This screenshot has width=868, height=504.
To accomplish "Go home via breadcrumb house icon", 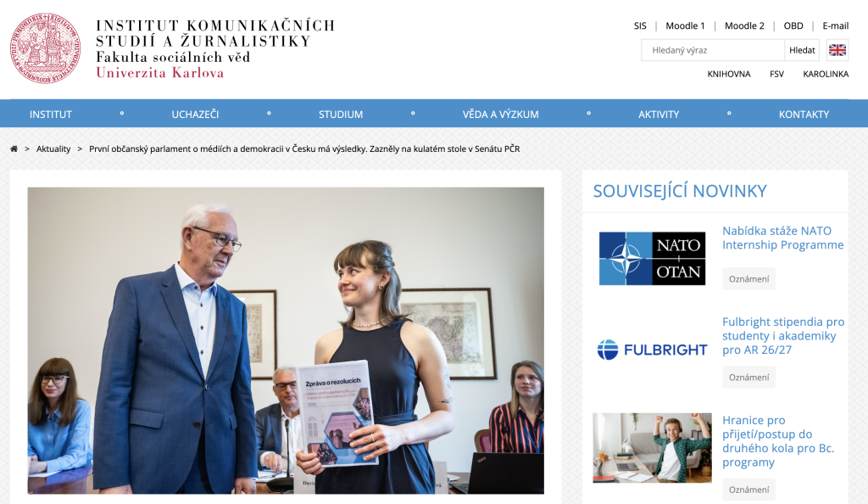I will click(x=14, y=148).
